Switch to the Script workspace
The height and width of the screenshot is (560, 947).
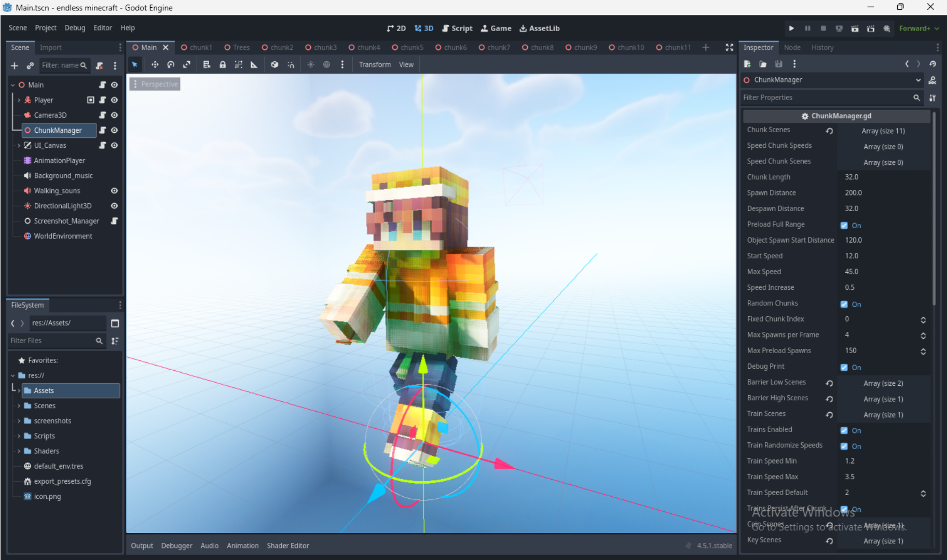click(457, 29)
